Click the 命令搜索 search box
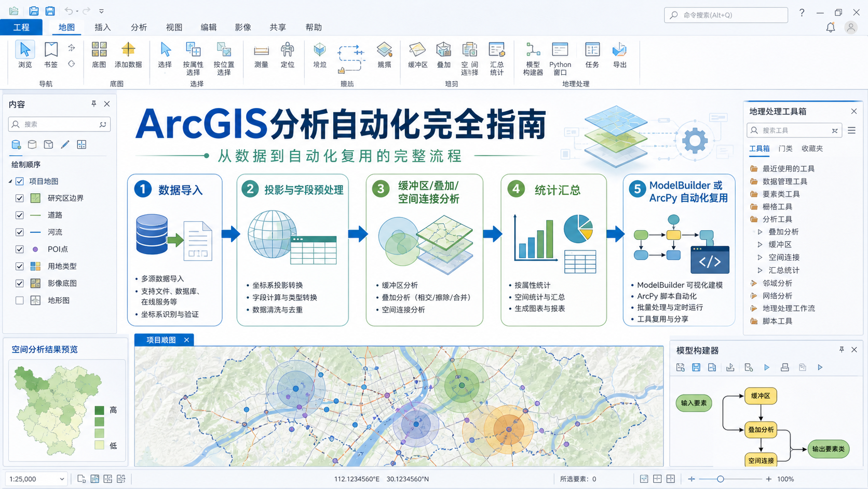Image resolution: width=868 pixels, height=489 pixels. (726, 15)
